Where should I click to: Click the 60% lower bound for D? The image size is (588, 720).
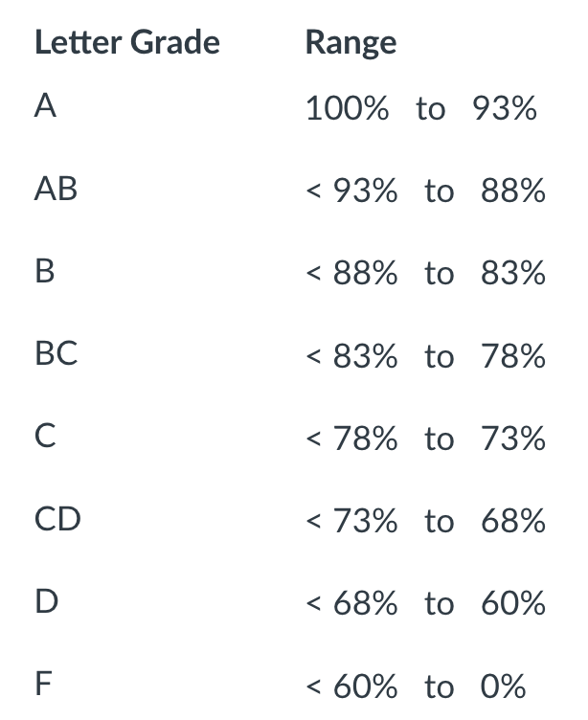pos(513,604)
